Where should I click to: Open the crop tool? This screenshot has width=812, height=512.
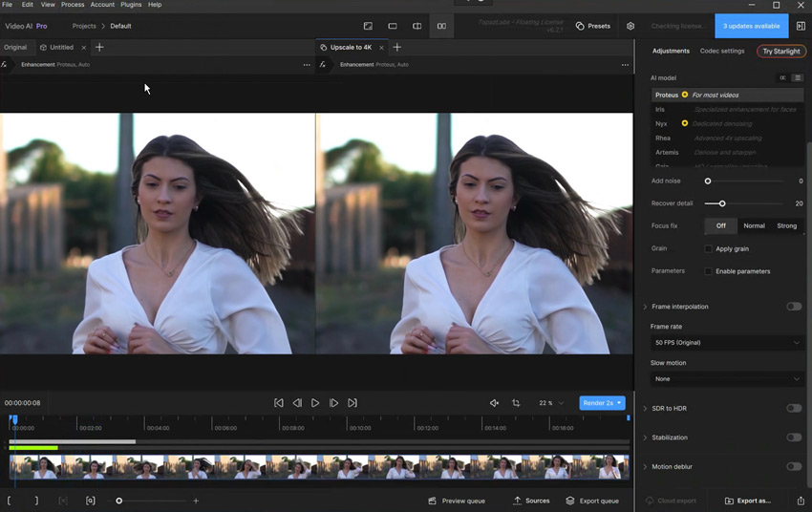click(x=516, y=403)
